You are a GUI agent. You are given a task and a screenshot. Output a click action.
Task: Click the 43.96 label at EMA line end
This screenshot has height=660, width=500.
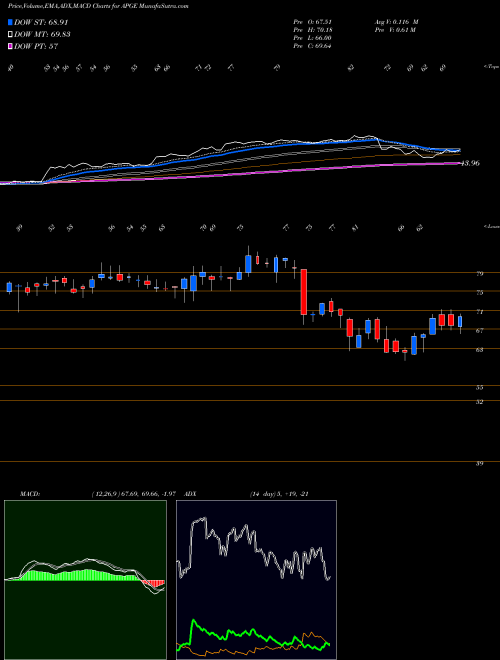pos(470,163)
